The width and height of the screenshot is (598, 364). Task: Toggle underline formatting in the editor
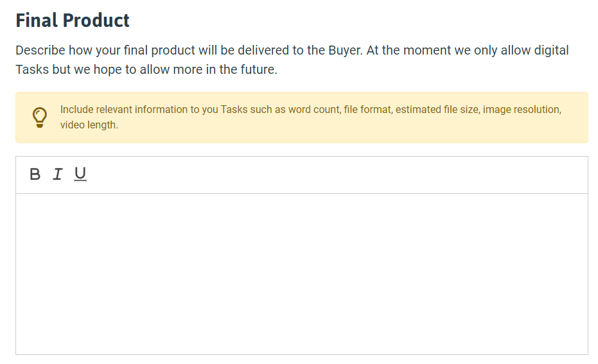click(80, 174)
